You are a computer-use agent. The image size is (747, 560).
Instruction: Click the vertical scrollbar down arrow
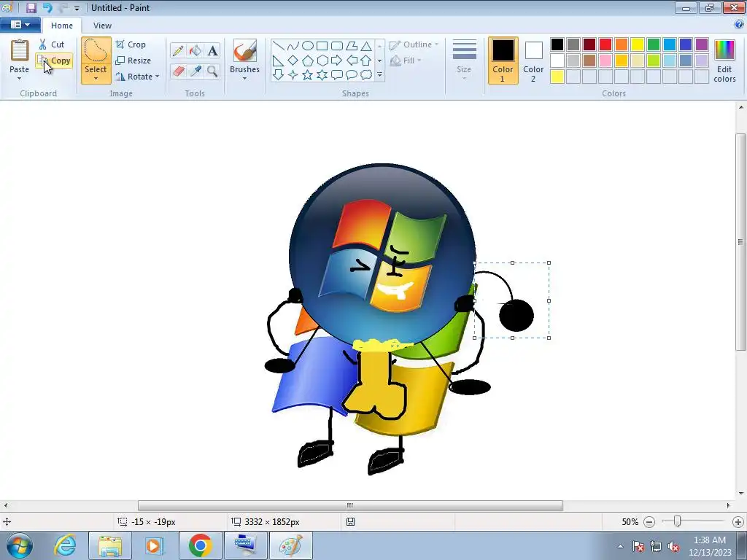740,493
